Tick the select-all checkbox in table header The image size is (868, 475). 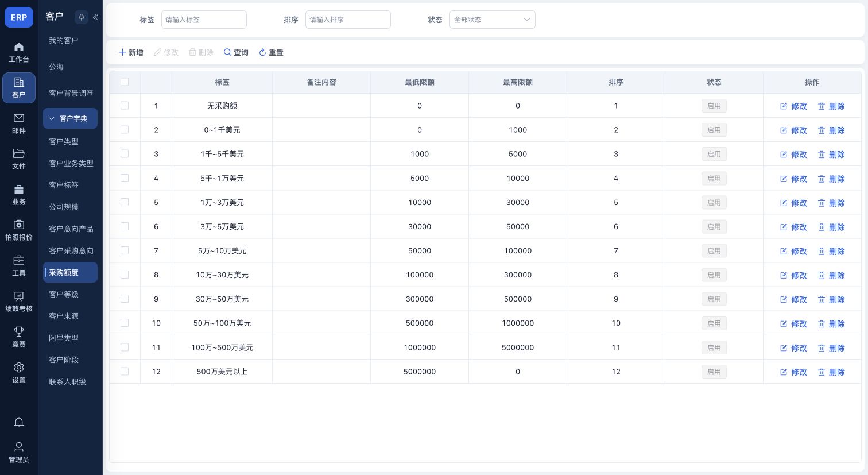pyautogui.click(x=125, y=82)
